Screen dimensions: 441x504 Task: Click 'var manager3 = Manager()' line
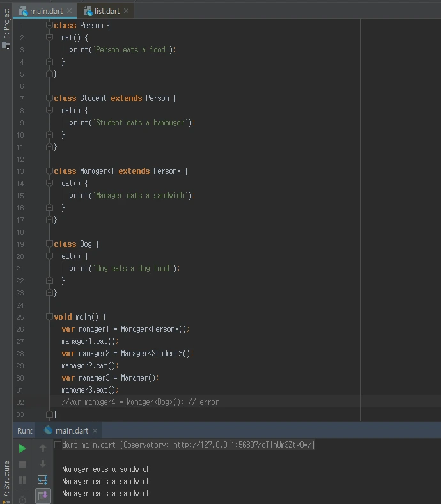point(110,378)
